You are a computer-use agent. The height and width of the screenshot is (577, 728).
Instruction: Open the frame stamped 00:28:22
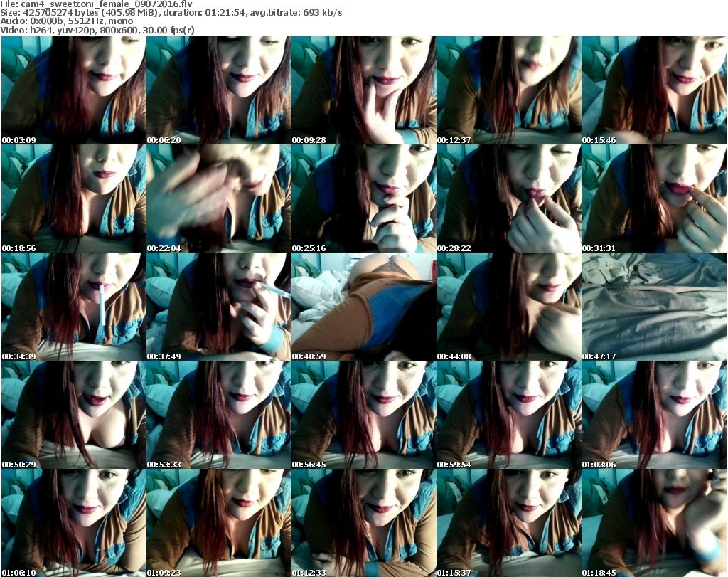tap(509, 198)
